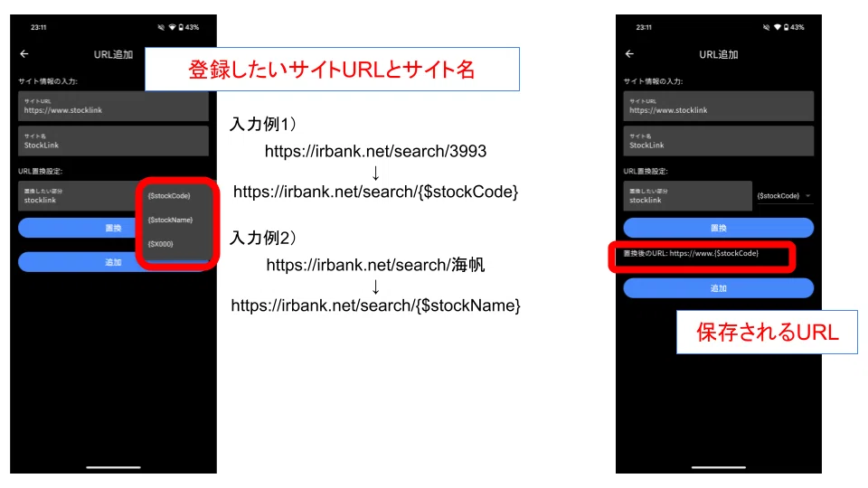Focus 置換したい部分 field in right phone

687,196
